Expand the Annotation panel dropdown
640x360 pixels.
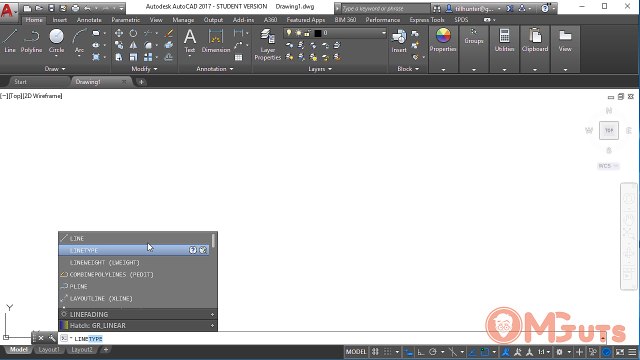(215, 69)
